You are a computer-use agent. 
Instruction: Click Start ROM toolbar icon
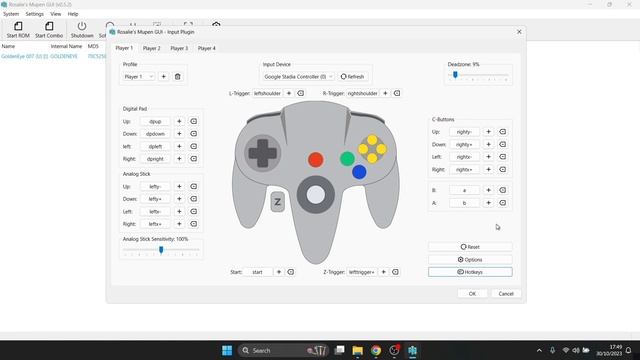pyautogui.click(x=18, y=30)
